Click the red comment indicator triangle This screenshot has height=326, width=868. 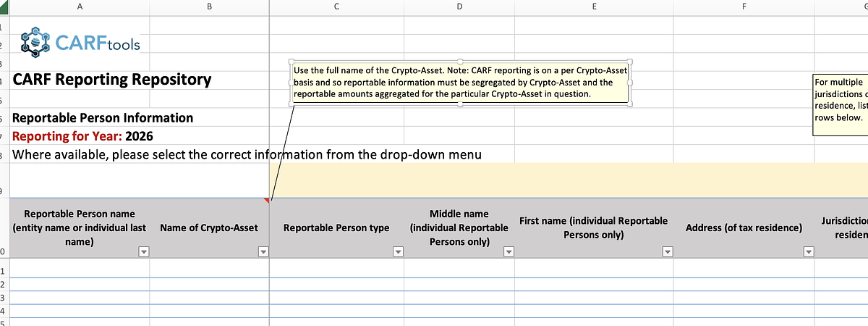265,200
